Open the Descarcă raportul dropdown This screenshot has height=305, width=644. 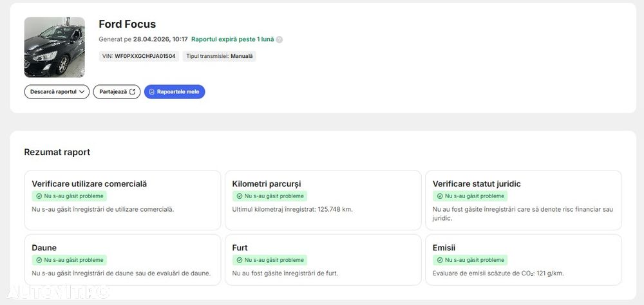(x=57, y=92)
